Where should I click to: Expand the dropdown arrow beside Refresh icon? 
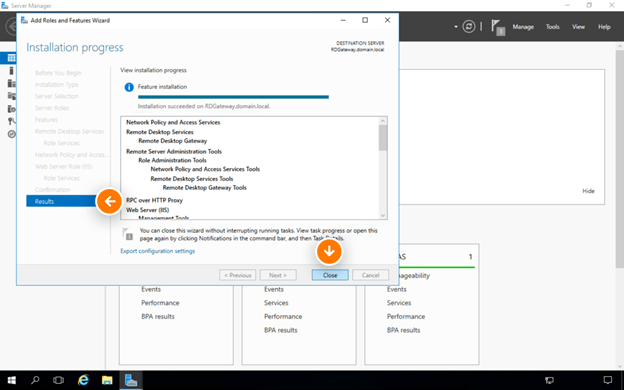pos(456,27)
